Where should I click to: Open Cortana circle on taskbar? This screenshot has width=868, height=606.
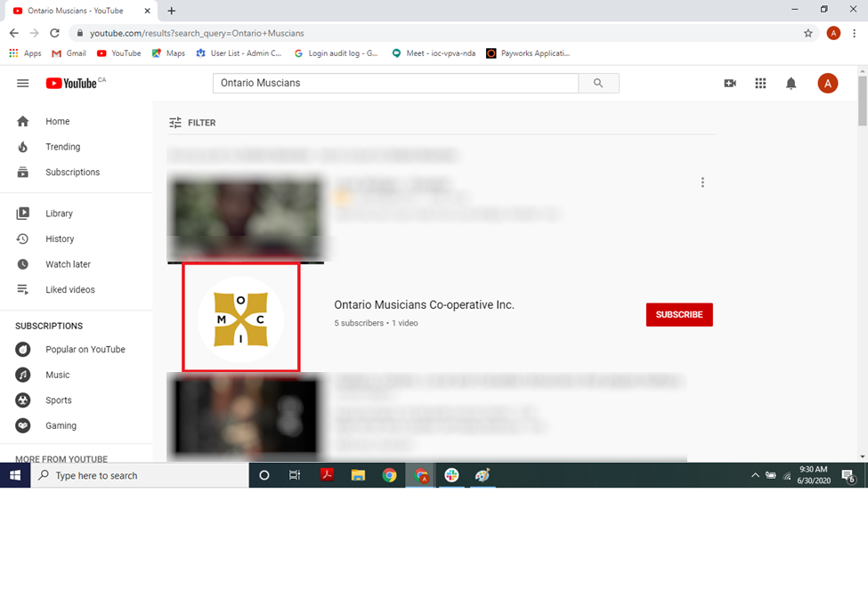264,475
